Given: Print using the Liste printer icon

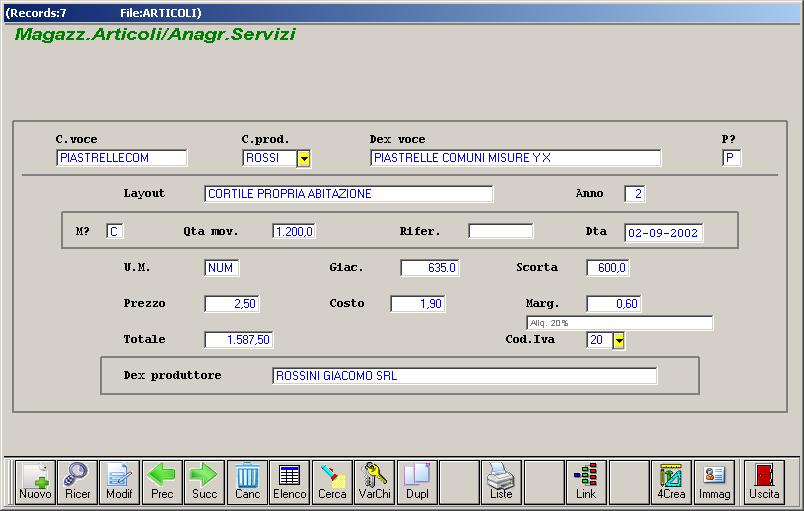Looking at the screenshot, I should coord(501,481).
